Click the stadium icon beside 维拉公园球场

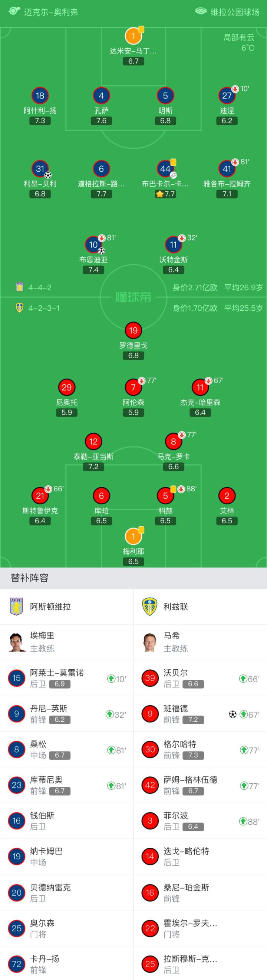(x=201, y=11)
